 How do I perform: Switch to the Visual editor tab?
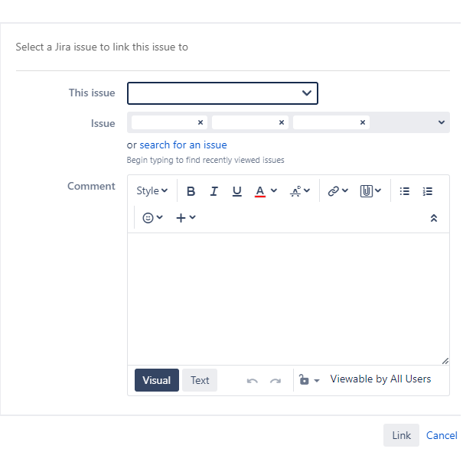[x=157, y=380]
